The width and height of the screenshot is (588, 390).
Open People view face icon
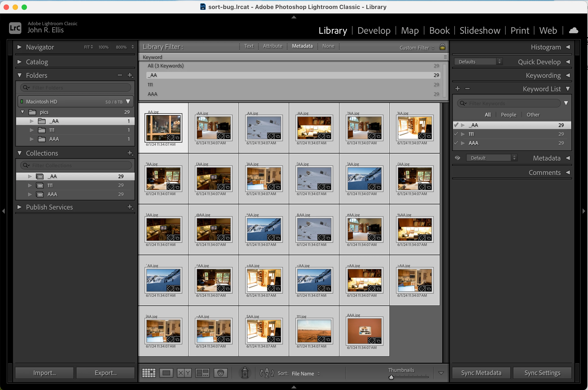pyautogui.click(x=221, y=373)
